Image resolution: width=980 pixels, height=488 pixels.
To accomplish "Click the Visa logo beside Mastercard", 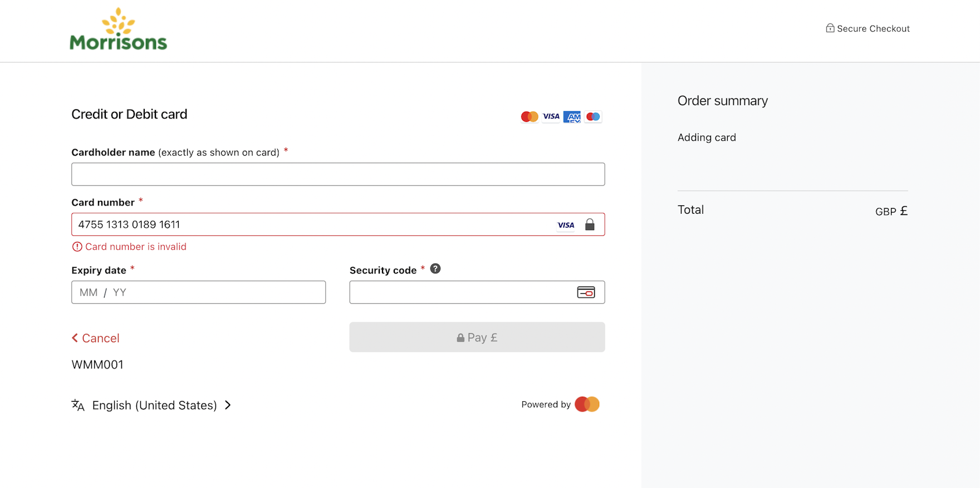I will click(551, 117).
